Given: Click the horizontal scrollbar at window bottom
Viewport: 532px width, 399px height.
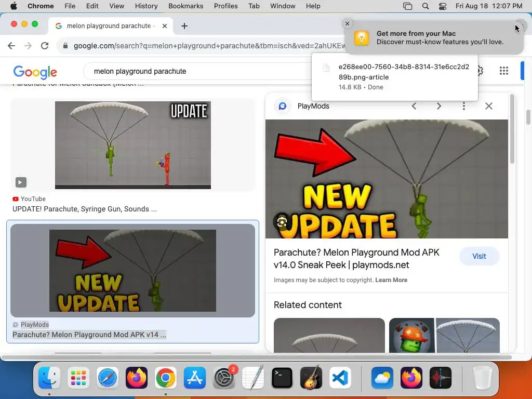Looking at the screenshot, I should (257, 357).
